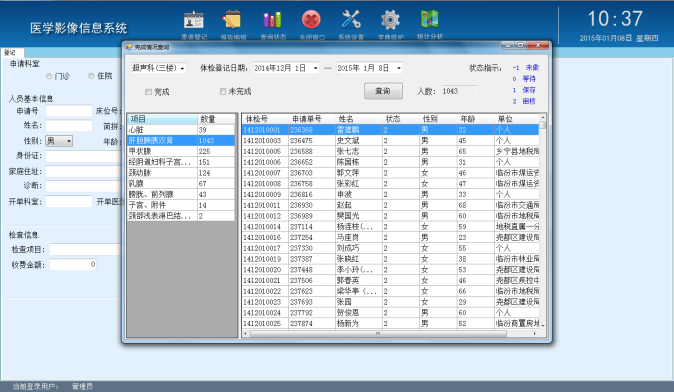Focus the 收费金额 field showing 0

[x=73, y=264]
